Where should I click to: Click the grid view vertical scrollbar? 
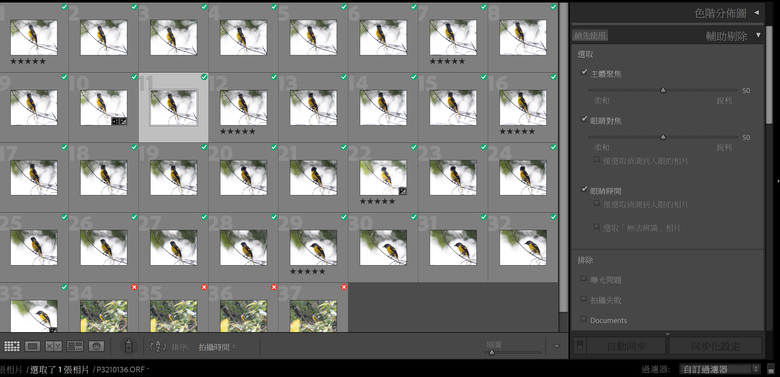pos(564,157)
